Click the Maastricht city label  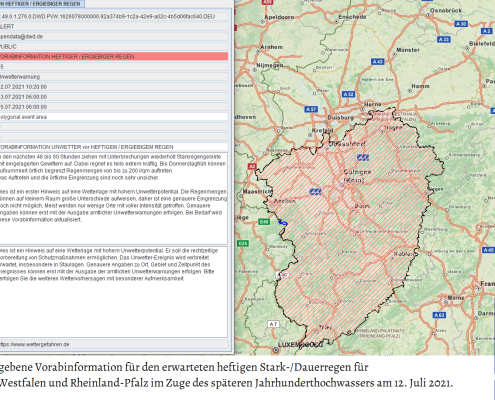(257, 191)
